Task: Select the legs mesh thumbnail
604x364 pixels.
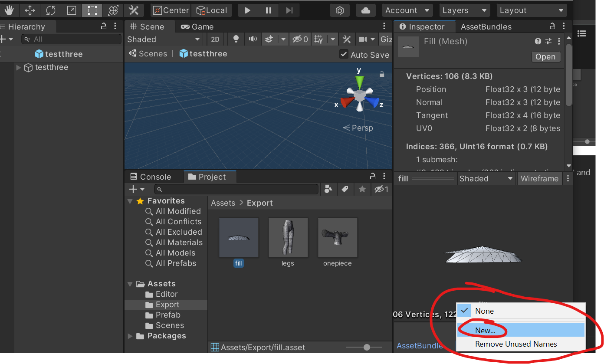Action: 288,237
